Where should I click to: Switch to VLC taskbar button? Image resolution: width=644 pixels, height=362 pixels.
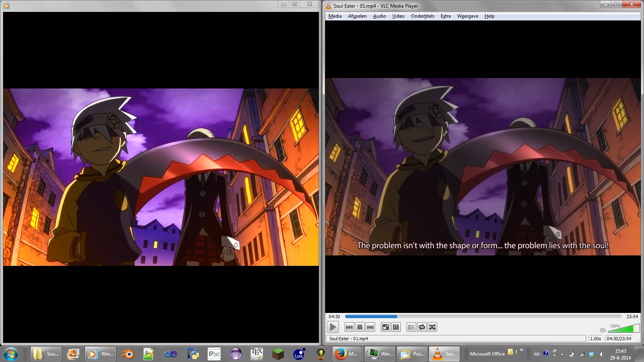tap(444, 354)
